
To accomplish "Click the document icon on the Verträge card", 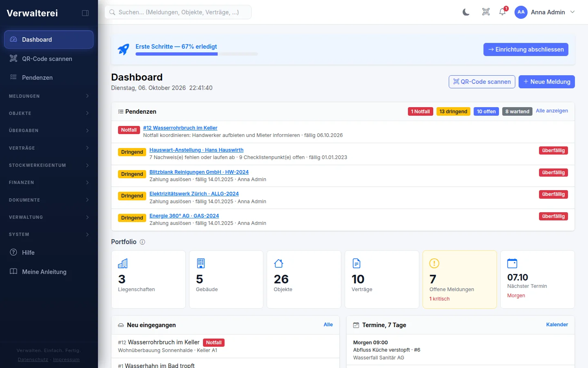I will (356, 263).
